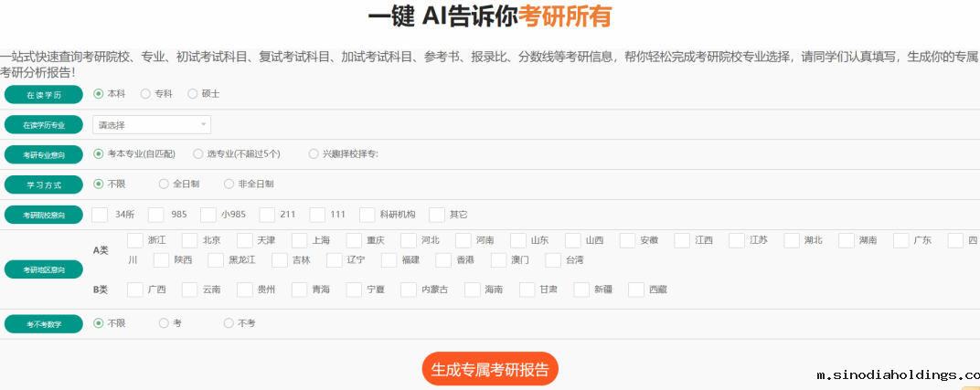Select 非全日制 study mode
The height and width of the screenshot is (390, 980).
(x=229, y=184)
